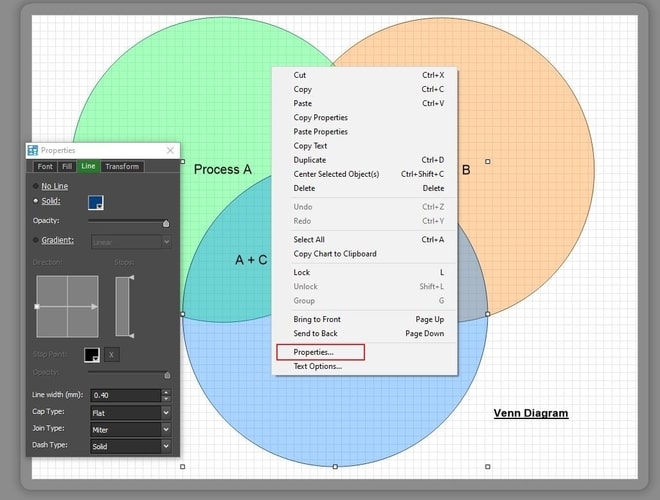Viewport: 660px width, 500px height.
Task: Click the A + C label on canvas
Action: [x=251, y=260]
